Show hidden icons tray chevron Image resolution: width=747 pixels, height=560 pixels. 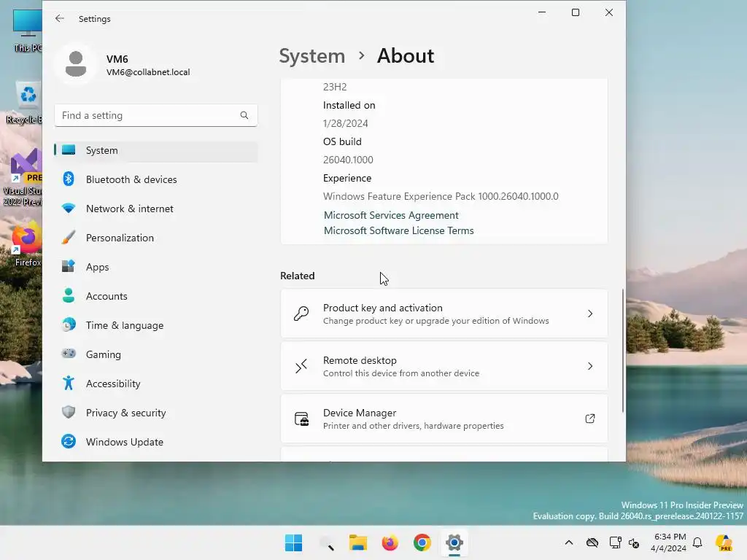coord(569,542)
